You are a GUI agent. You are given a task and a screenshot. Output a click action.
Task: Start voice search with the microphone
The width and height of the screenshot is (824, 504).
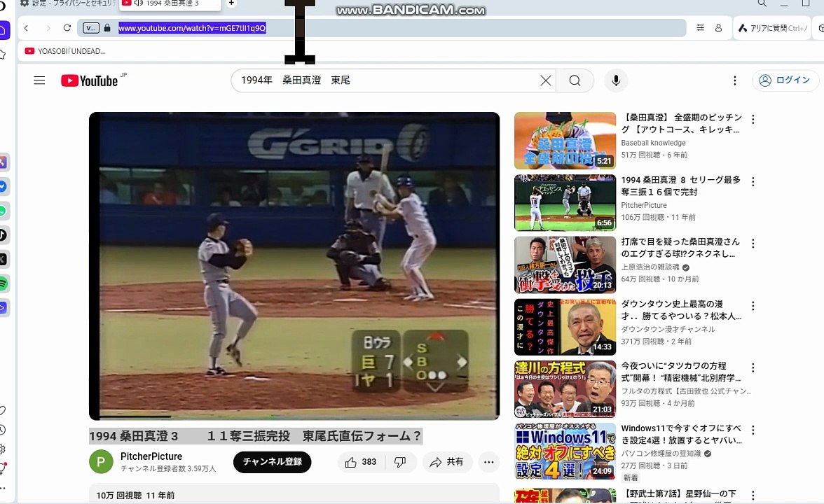(616, 80)
